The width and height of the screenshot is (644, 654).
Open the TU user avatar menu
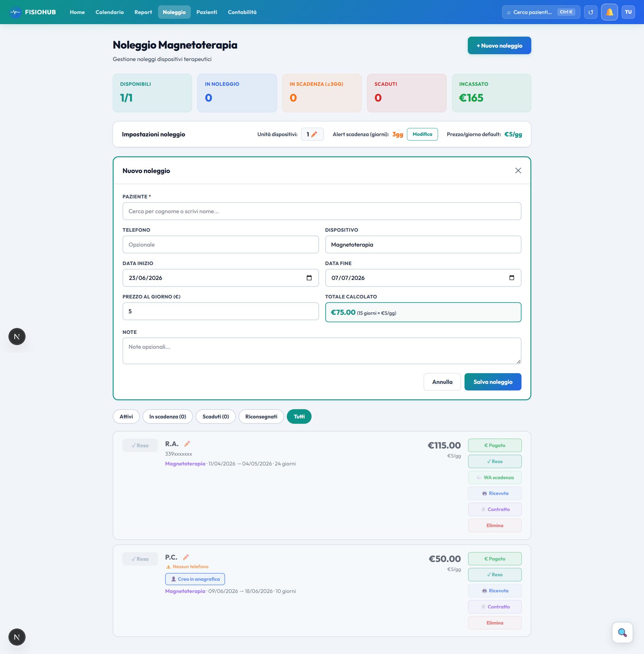[x=628, y=12]
